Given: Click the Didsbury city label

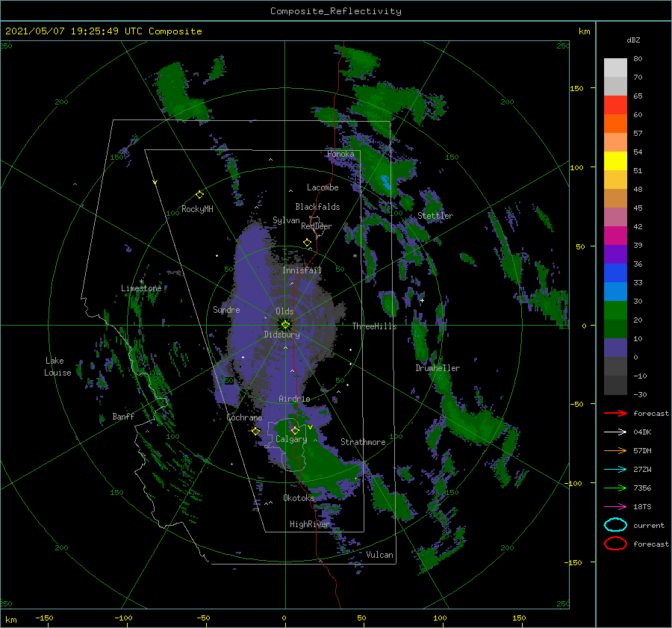Looking at the screenshot, I should [281, 335].
